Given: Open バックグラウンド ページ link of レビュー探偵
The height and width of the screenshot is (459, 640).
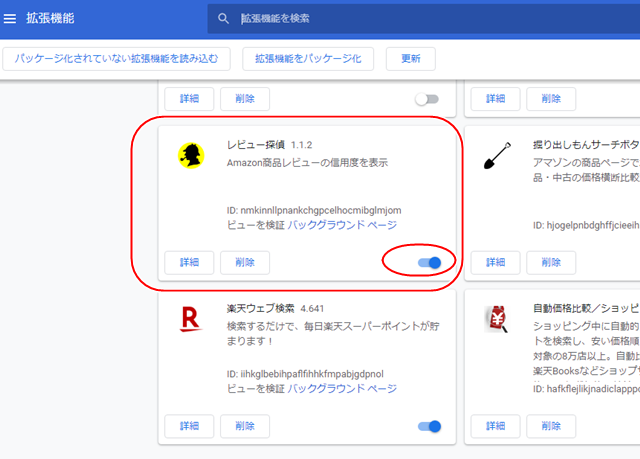Looking at the screenshot, I should pyautogui.click(x=342, y=225).
